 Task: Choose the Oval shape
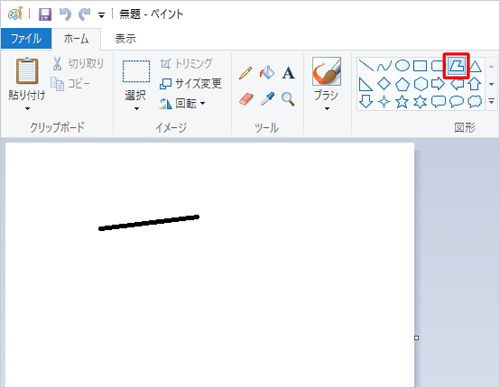tap(402, 66)
